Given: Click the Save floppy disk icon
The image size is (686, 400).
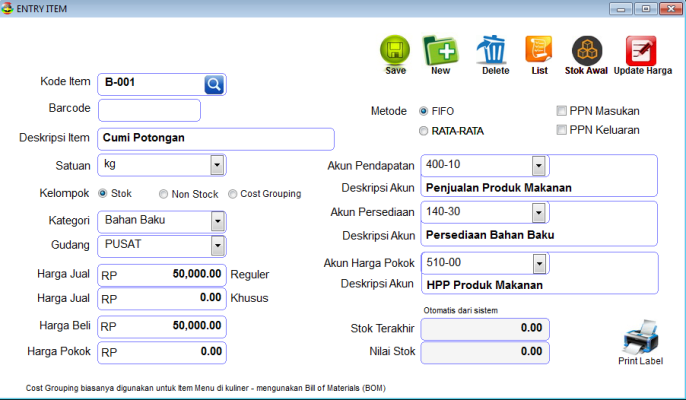Looking at the screenshot, I should (x=395, y=50).
